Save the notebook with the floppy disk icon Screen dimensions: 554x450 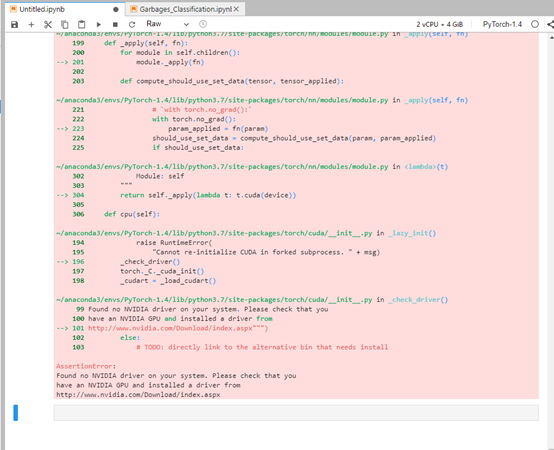[14, 24]
